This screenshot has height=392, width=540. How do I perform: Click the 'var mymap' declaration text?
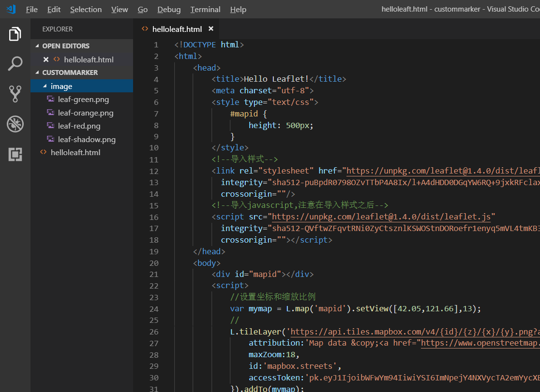pos(251,309)
